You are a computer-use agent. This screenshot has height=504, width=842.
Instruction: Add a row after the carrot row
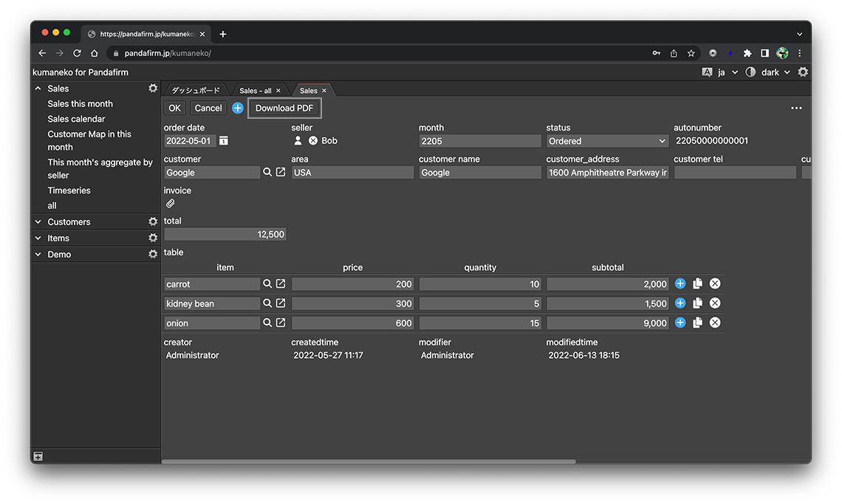pyautogui.click(x=680, y=284)
